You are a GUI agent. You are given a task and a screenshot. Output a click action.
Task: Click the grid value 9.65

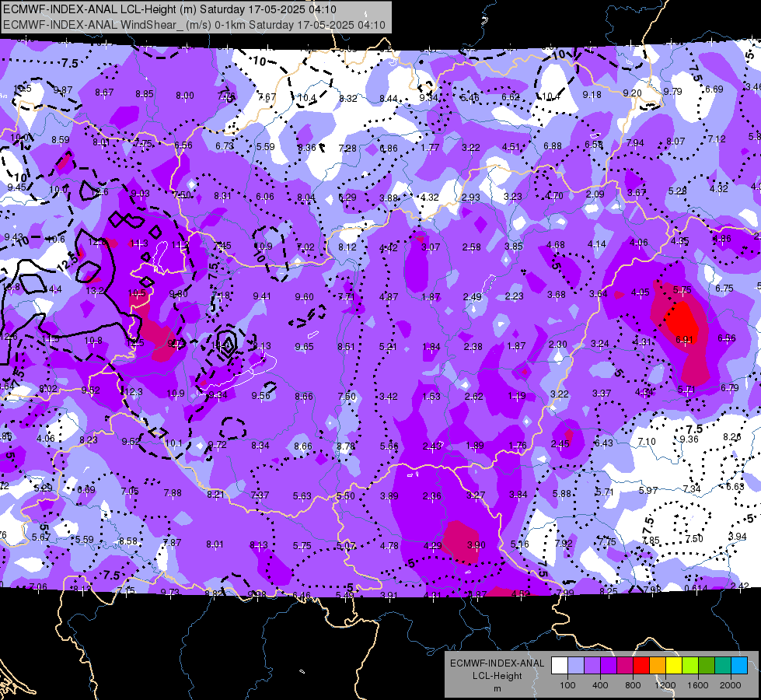pos(304,347)
